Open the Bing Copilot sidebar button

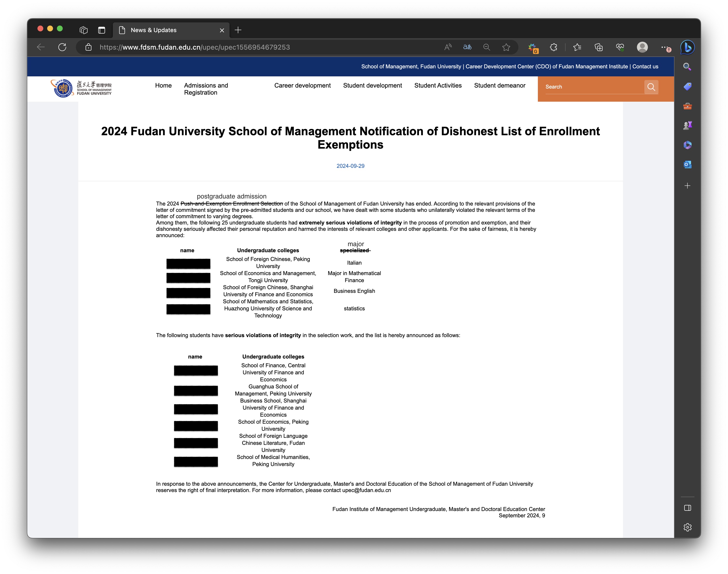tap(687, 47)
